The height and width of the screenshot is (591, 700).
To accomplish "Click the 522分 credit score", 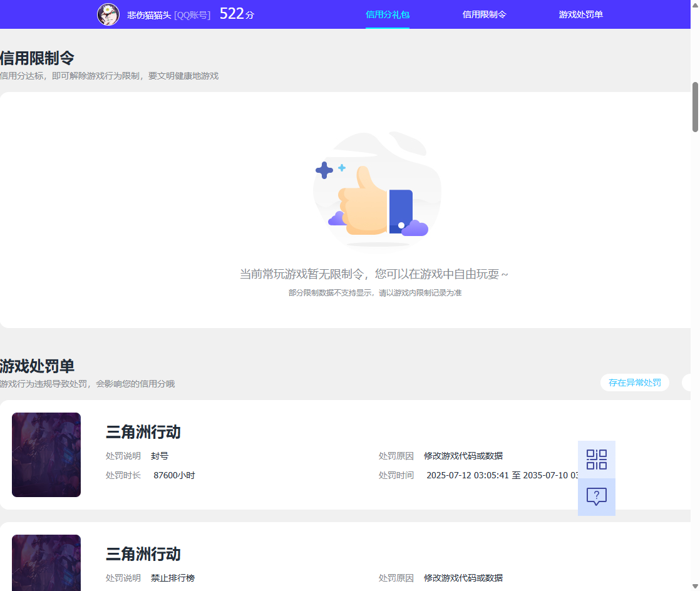I will (237, 14).
